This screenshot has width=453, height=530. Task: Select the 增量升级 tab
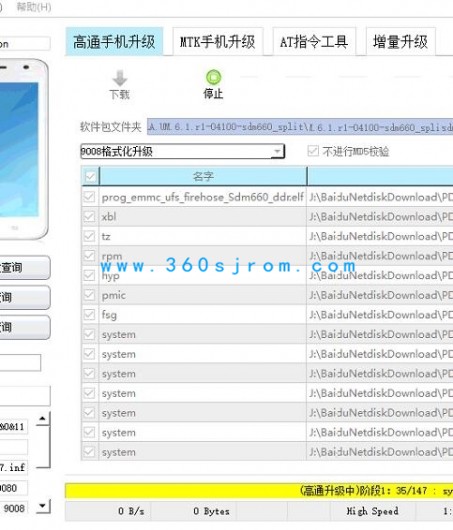(x=401, y=42)
